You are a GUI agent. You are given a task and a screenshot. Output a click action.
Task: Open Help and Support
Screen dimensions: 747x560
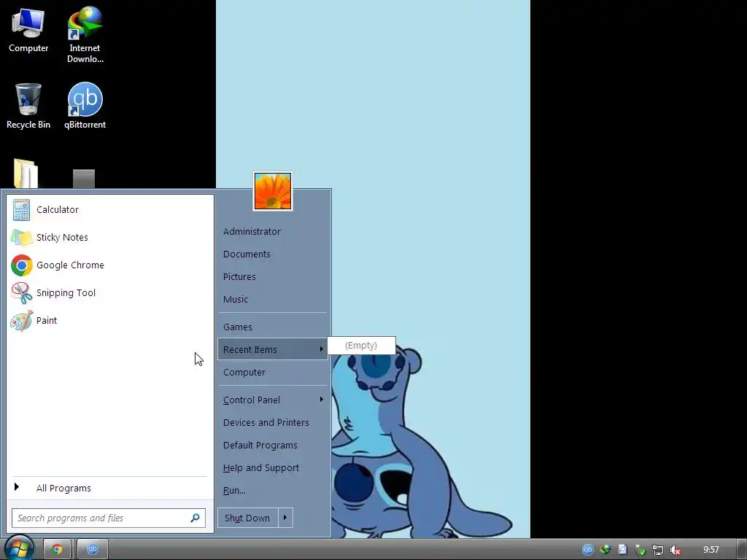click(x=273, y=467)
